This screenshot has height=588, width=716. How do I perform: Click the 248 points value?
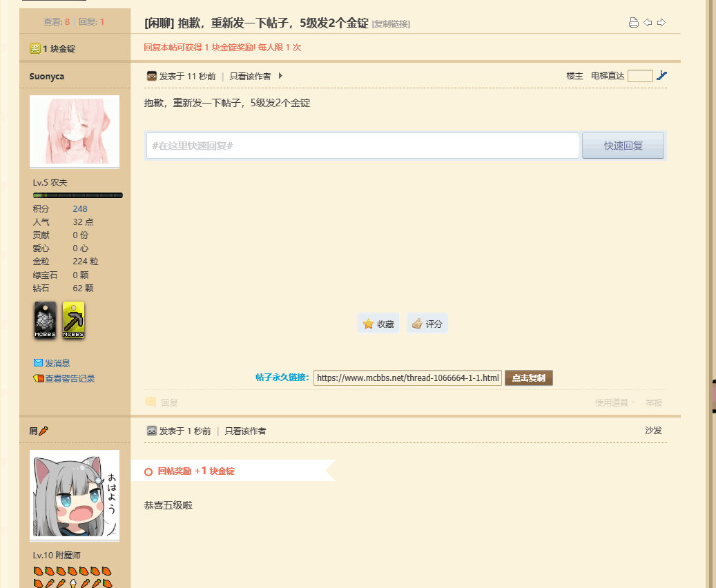point(80,208)
